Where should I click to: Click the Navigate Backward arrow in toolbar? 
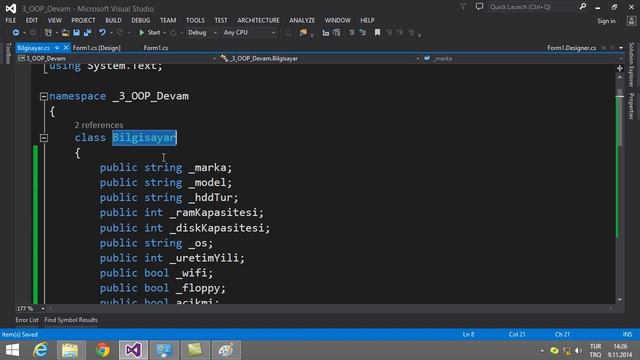(16, 33)
